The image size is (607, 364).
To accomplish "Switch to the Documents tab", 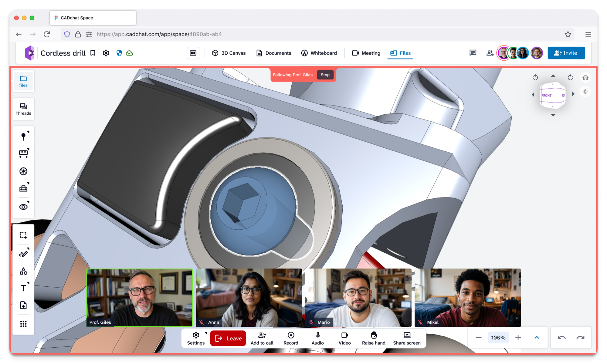I will tap(274, 53).
